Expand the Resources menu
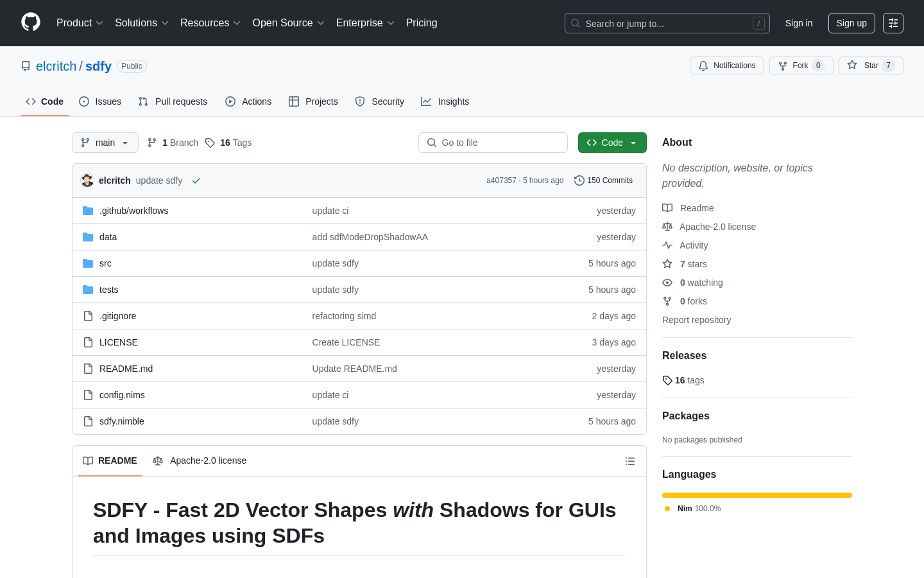Viewport: 924px width, 578px height. [x=210, y=23]
